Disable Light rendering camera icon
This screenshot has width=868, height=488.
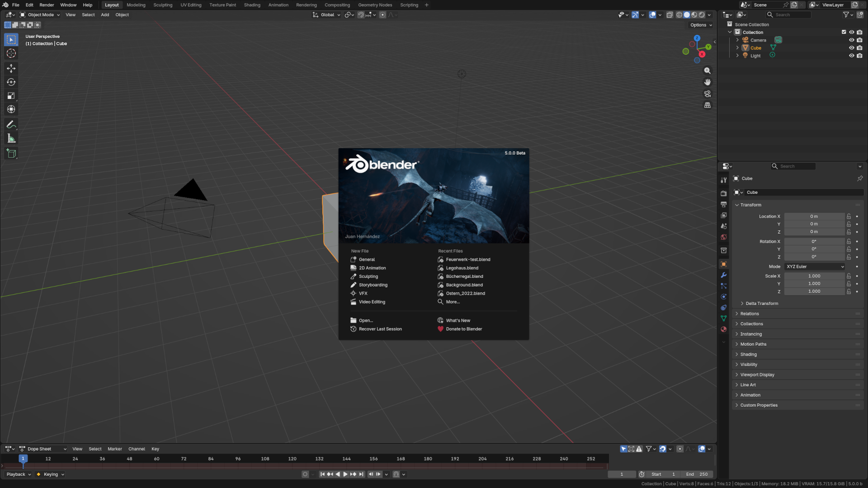(859, 56)
